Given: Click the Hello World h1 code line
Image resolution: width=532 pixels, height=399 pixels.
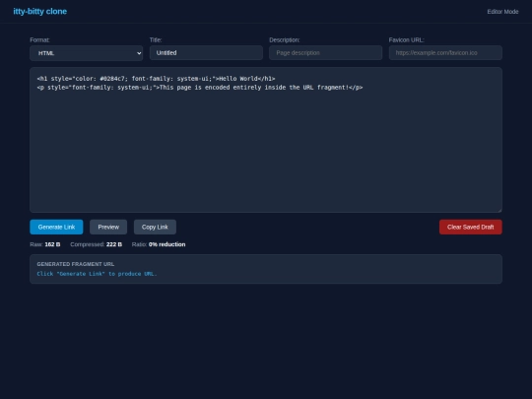Looking at the screenshot, I should click(x=156, y=79).
